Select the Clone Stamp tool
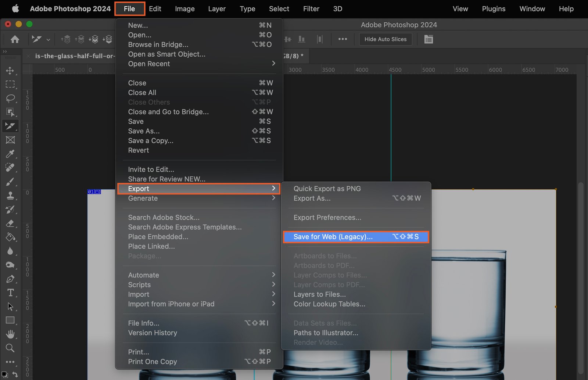588x380 pixels. (10, 196)
